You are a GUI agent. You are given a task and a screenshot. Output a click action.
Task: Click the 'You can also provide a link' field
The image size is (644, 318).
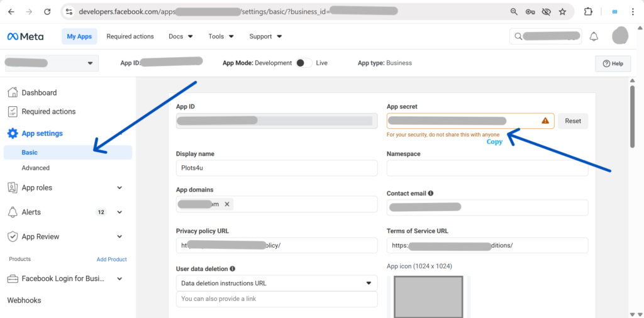click(277, 299)
